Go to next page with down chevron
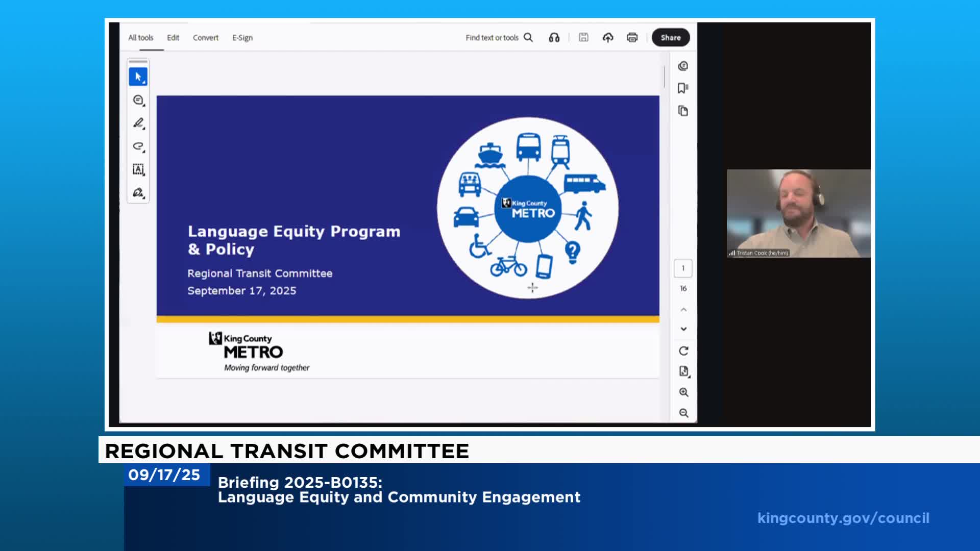 coord(683,329)
